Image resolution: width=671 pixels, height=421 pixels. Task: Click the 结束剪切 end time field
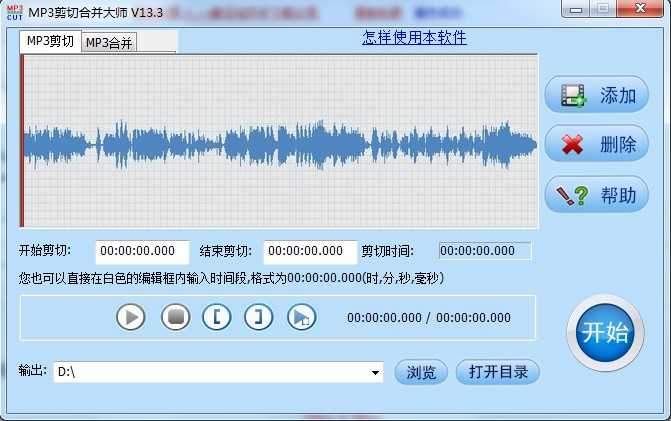coord(310,252)
